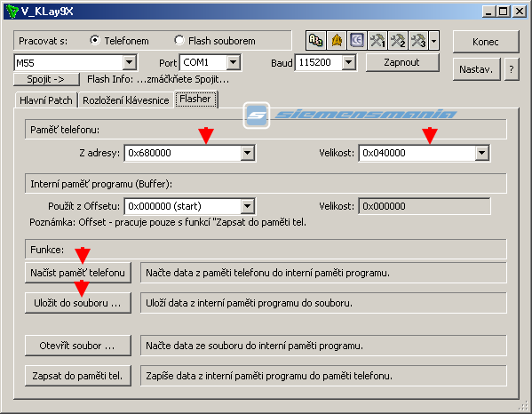Click the ABC letters toolbar icon
This screenshot has width=532, height=414.
pos(316,41)
